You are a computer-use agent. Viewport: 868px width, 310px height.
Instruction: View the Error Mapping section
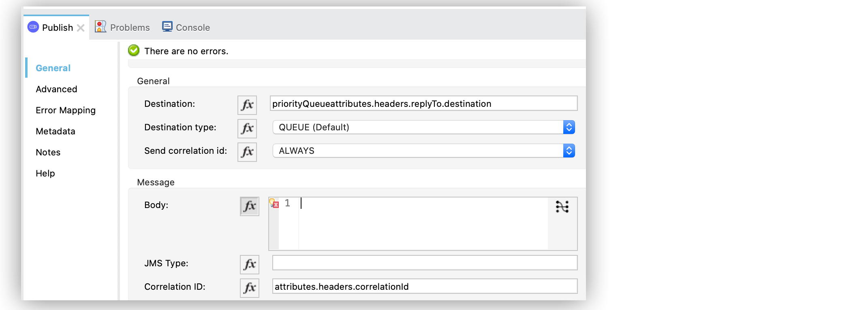click(x=66, y=110)
